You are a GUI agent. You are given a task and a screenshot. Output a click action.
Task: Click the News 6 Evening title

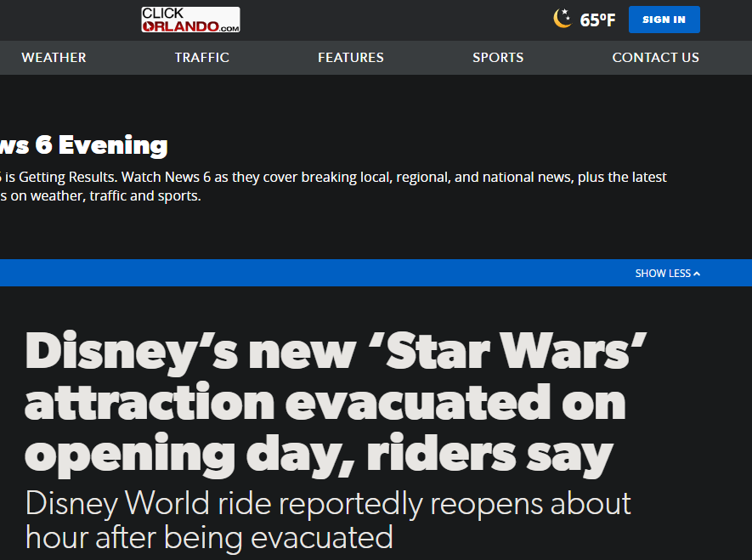pos(83,145)
